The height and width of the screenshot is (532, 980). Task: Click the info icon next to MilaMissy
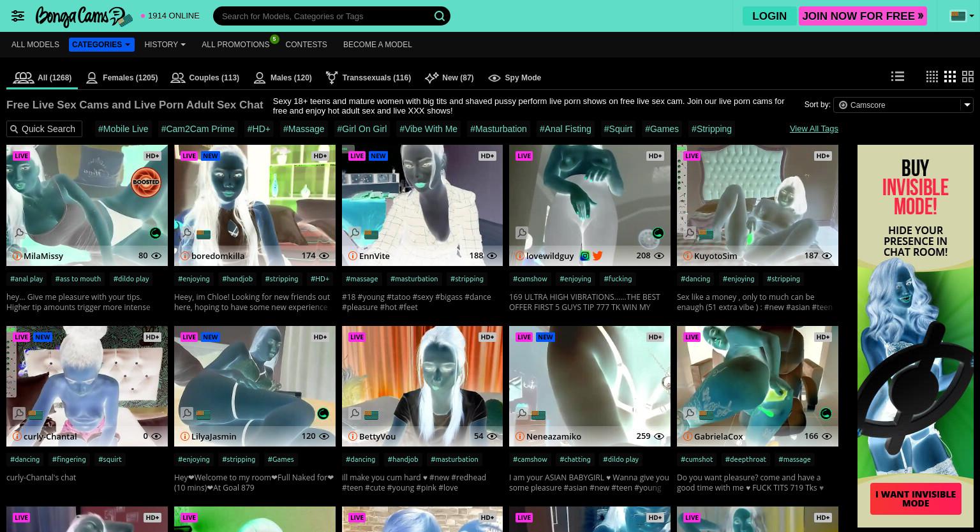pos(17,256)
